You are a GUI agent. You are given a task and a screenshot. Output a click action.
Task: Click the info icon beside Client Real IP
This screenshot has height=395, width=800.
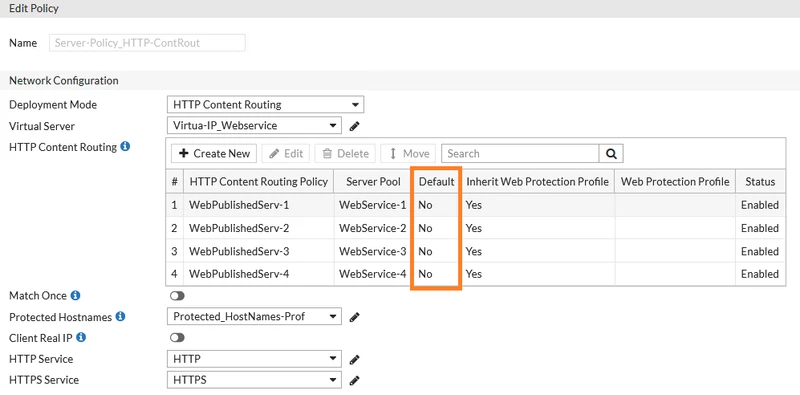[81, 338]
